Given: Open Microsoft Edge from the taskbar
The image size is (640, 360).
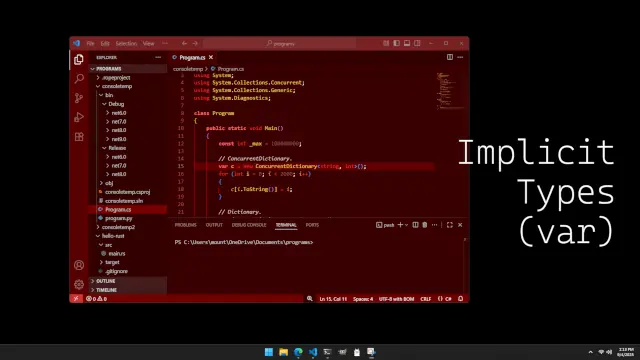Looking at the screenshot, I should 298,352.
